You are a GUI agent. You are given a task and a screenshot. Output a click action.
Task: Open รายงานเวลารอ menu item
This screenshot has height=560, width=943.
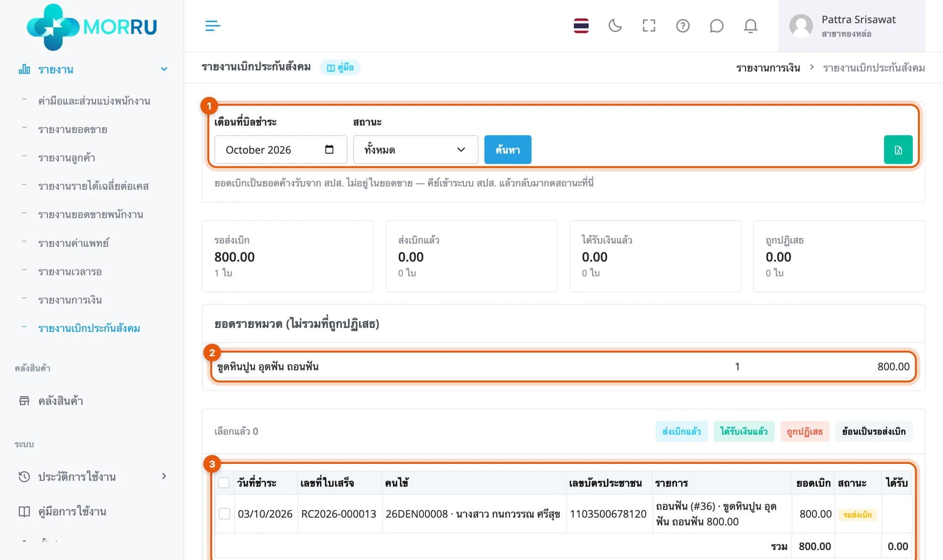70,272
